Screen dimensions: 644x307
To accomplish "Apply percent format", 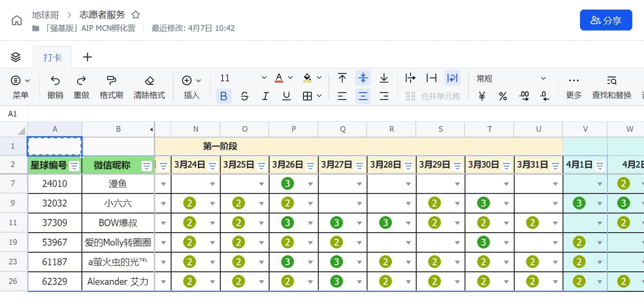I will (503, 96).
